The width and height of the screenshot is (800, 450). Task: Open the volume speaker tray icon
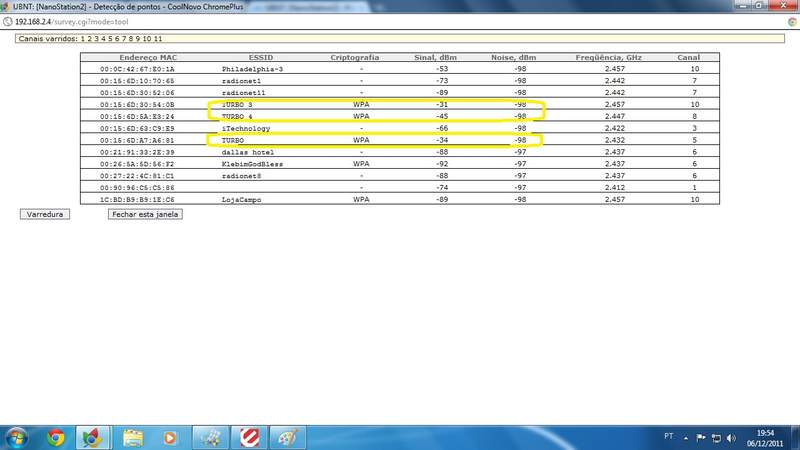tap(732, 438)
